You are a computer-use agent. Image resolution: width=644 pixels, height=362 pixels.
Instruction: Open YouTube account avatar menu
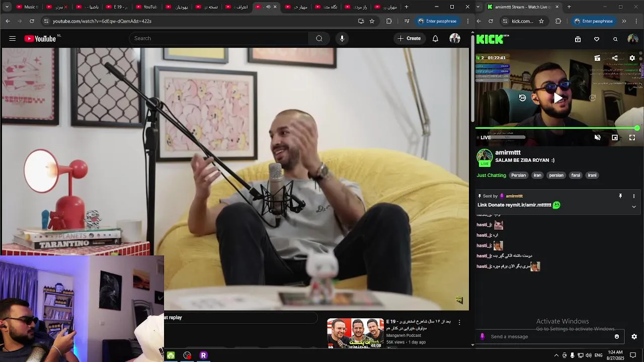tap(455, 39)
